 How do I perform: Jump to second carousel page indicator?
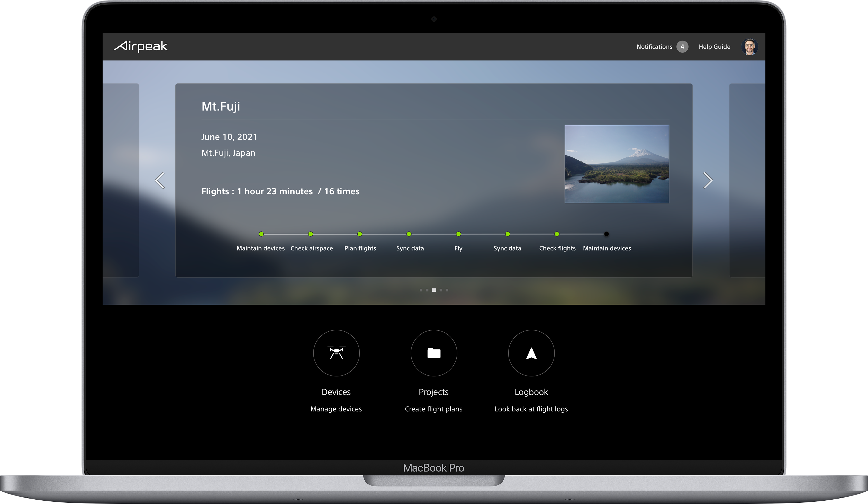427,290
